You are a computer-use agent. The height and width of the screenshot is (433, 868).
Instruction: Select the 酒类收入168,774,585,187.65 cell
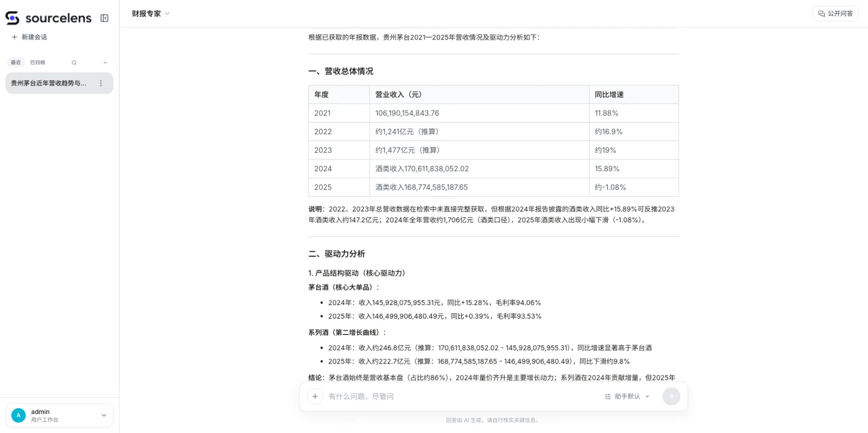pos(479,187)
